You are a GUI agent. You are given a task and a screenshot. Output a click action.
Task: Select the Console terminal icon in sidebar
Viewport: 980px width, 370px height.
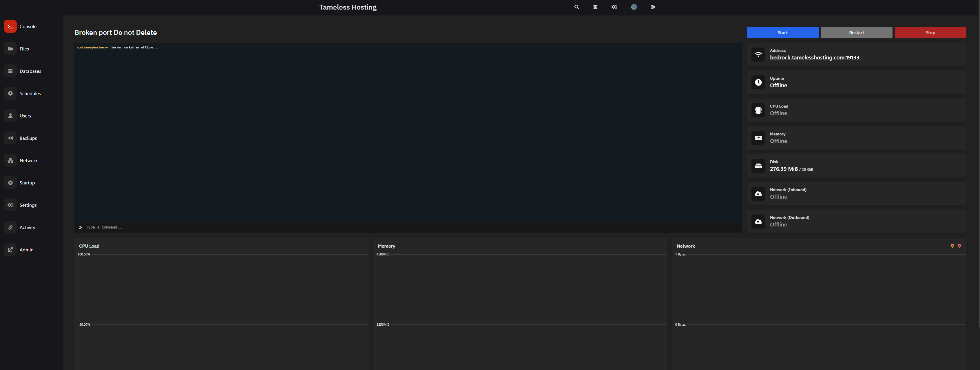coord(10,26)
